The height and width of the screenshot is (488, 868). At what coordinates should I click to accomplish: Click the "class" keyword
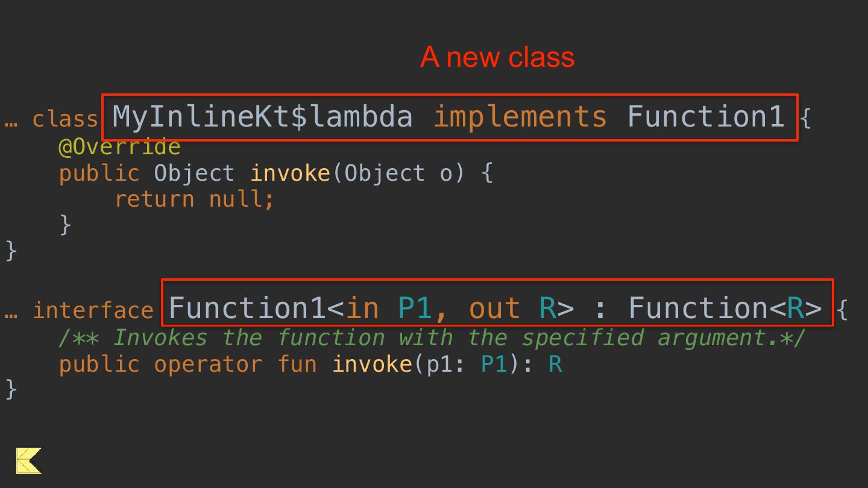pos(65,119)
